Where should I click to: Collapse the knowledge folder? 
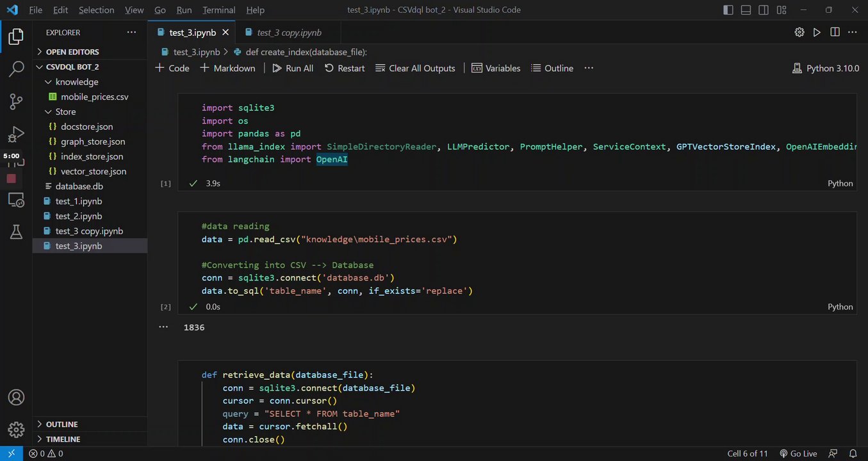(90, 82)
